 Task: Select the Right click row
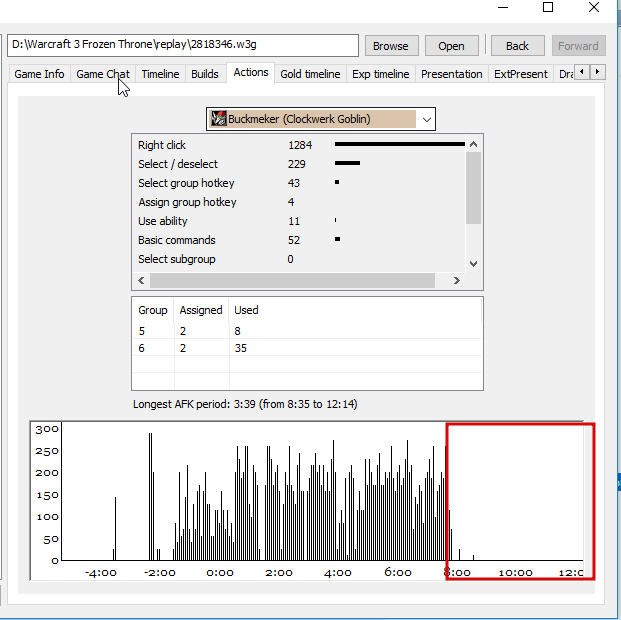[x=299, y=145]
